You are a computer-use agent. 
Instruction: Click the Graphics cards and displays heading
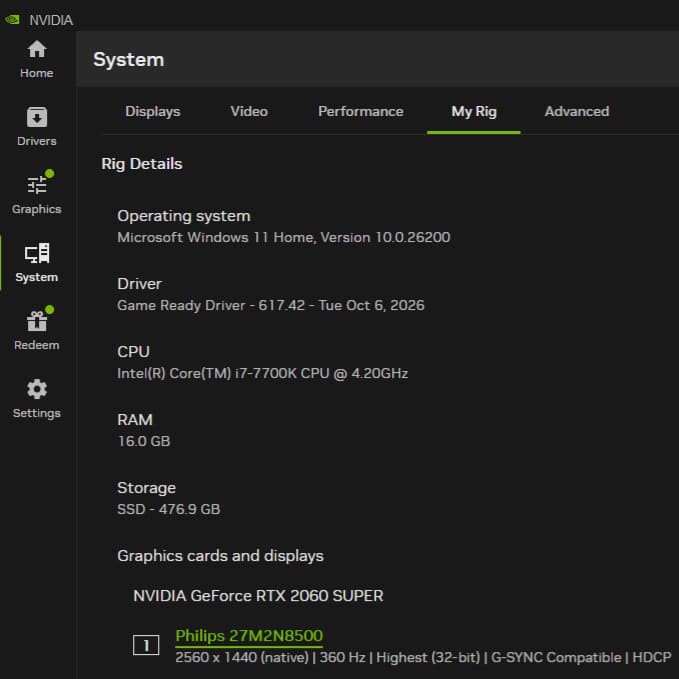(220, 556)
